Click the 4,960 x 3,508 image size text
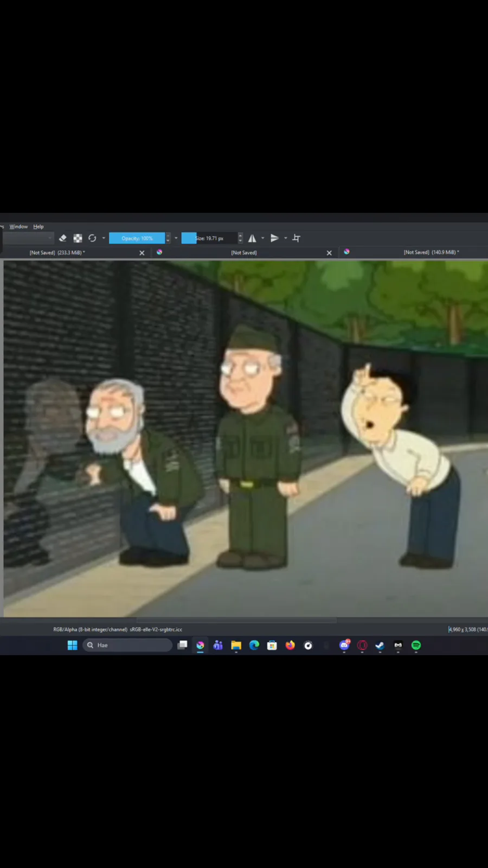The width and height of the screenshot is (488, 868). 467,630
